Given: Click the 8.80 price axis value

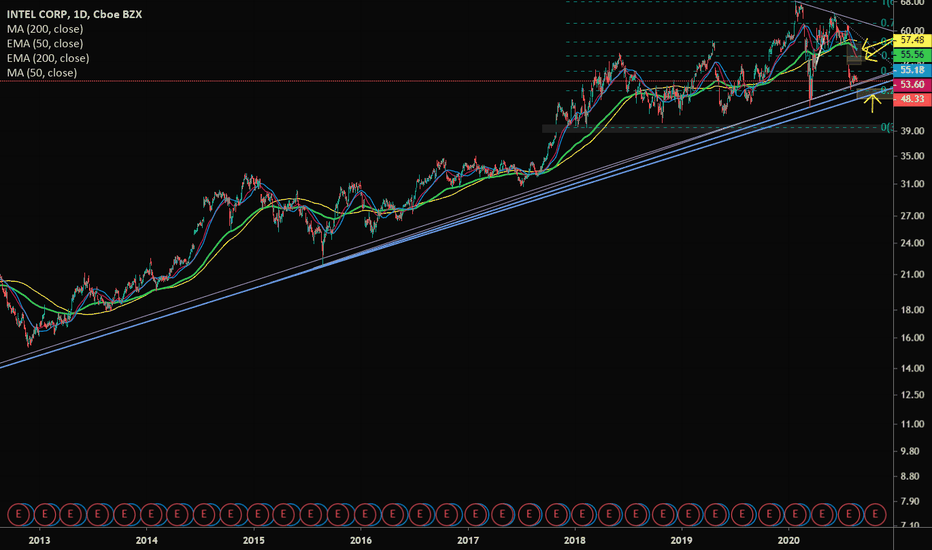Looking at the screenshot, I should [912, 476].
